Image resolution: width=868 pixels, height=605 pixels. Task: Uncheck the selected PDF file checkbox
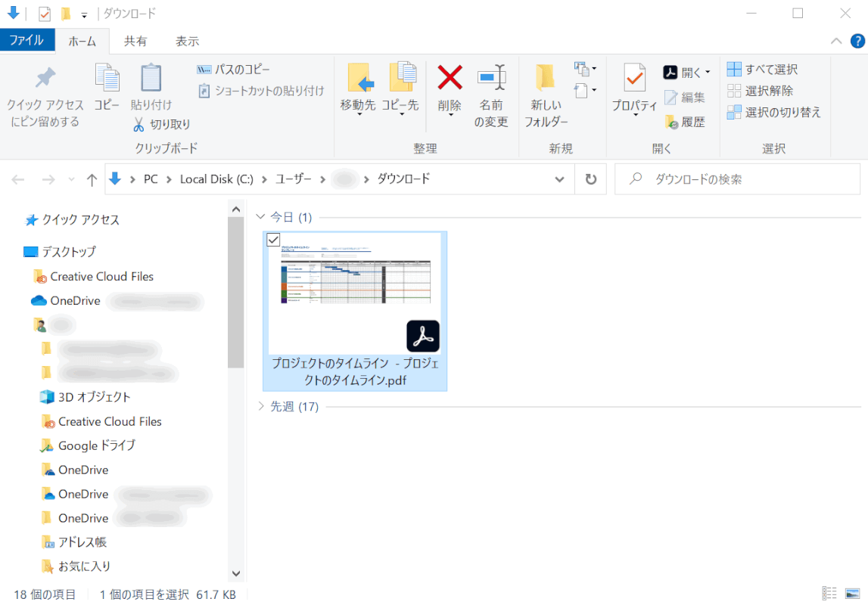point(274,239)
